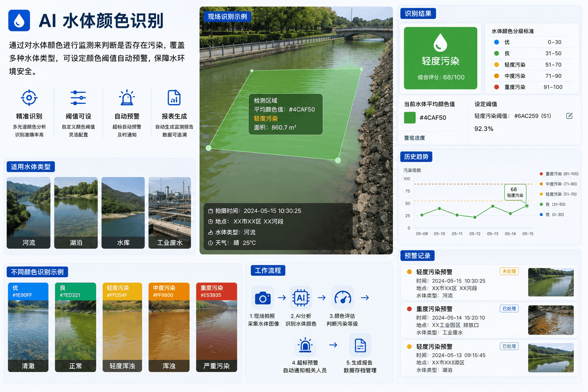Click the red dot of 重度污染预警 record

coord(409,309)
